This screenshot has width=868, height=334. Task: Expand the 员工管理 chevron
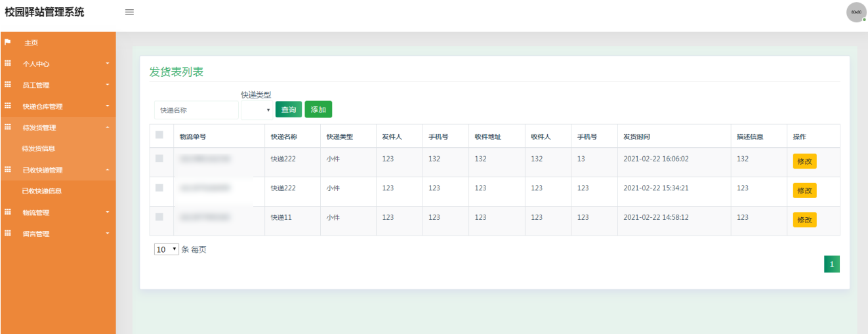click(108, 85)
